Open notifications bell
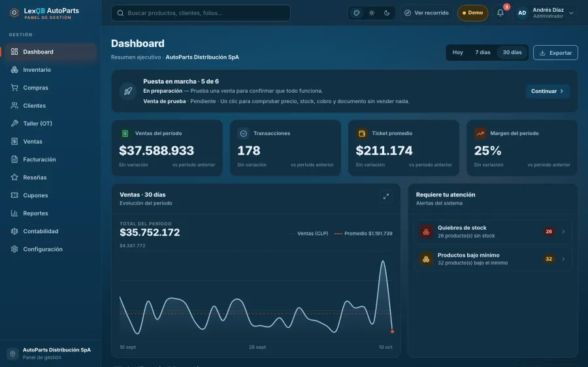Image resolution: width=588 pixels, height=367 pixels. (x=500, y=13)
